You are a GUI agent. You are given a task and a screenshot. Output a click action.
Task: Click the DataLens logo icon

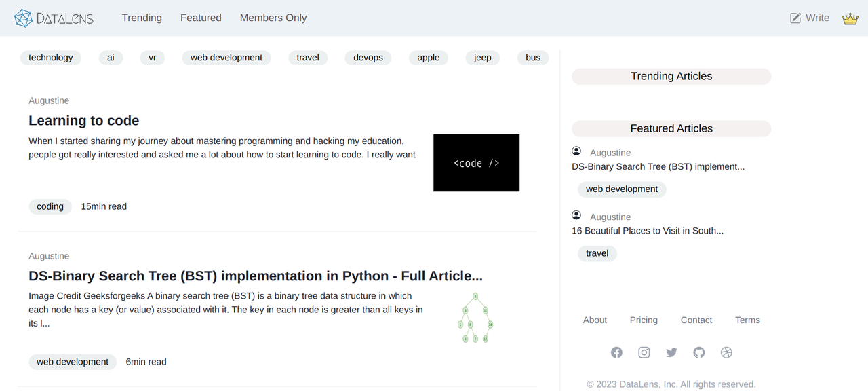click(23, 18)
